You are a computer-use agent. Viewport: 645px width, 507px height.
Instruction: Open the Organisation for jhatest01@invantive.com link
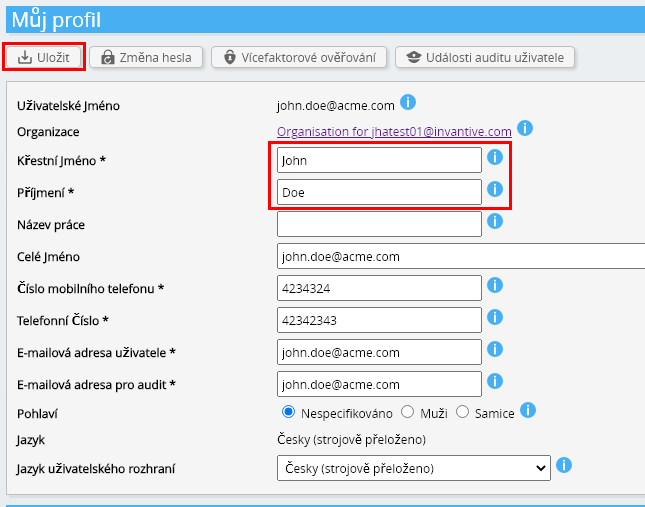coord(394,132)
